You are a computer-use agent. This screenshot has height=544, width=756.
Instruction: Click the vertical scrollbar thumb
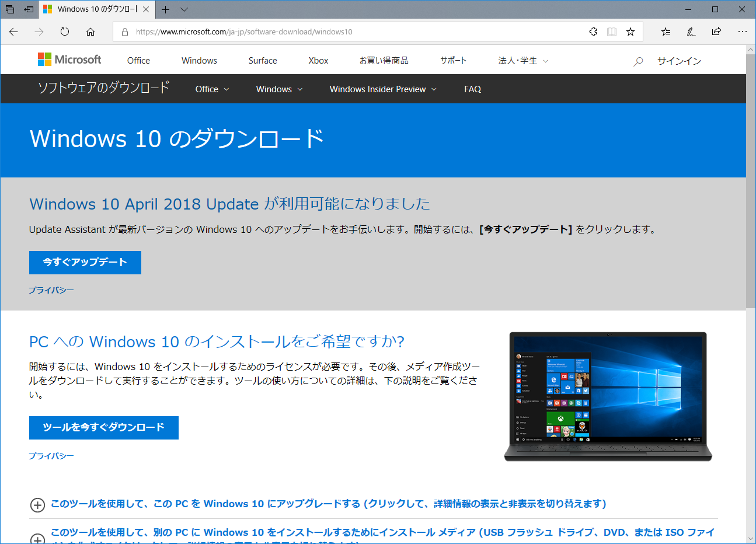[751, 181]
